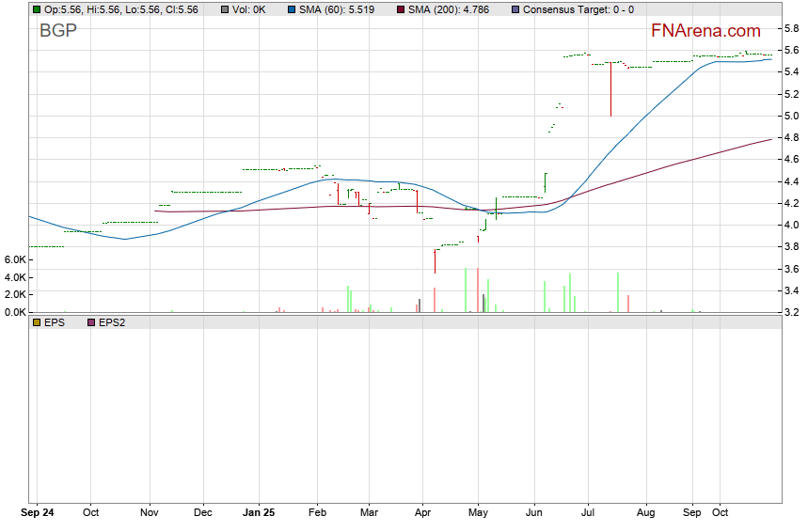Click the May label on the time axis
Viewport: 808px width, 532px height.
click(x=478, y=513)
